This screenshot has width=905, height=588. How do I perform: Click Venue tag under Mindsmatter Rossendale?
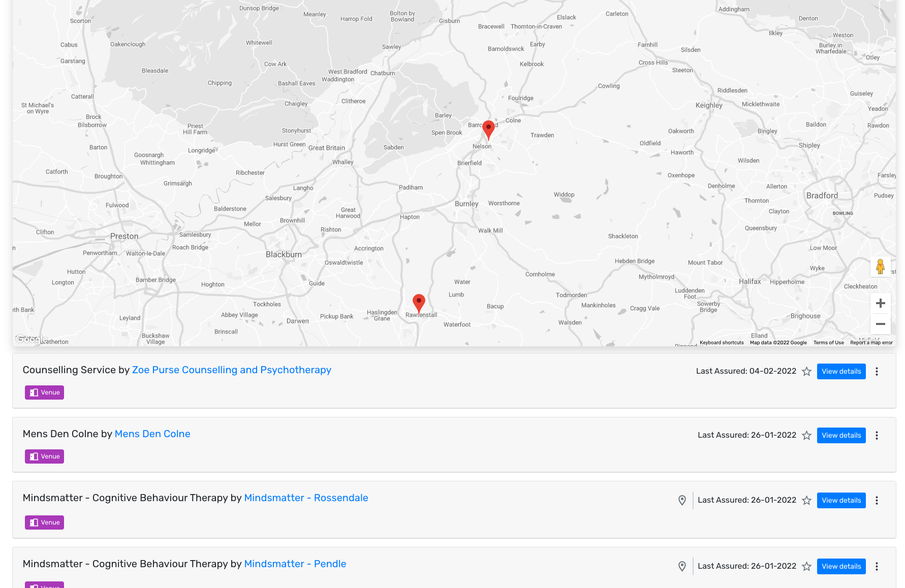pyautogui.click(x=44, y=522)
